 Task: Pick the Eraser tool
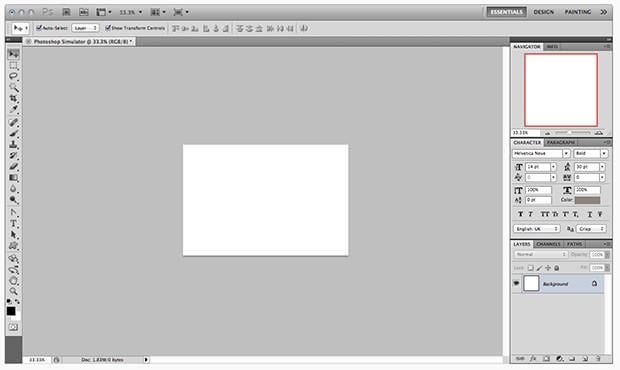[13, 166]
